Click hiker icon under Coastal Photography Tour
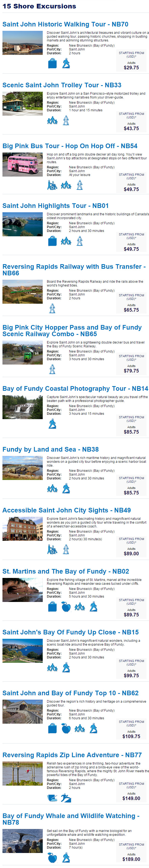This screenshot has width=149, height=868. [x=52, y=423]
